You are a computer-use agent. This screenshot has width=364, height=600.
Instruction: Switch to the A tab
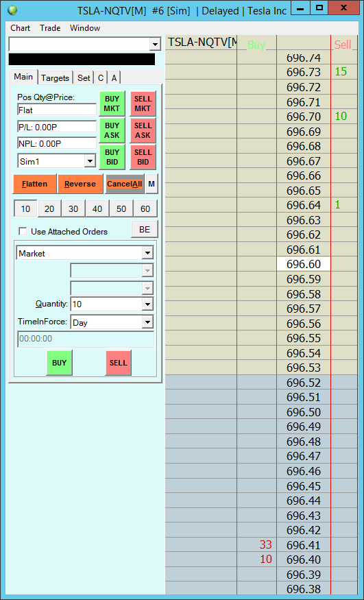pyautogui.click(x=114, y=78)
